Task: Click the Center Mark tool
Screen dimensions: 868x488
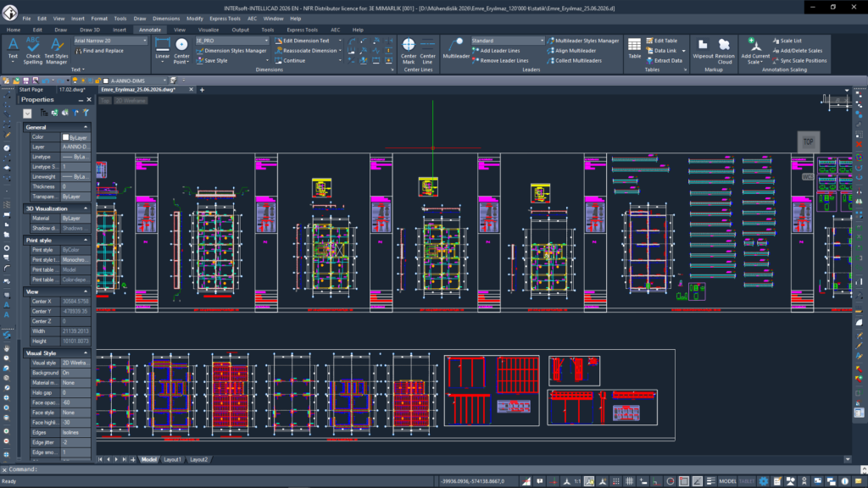Action: [x=409, y=51]
